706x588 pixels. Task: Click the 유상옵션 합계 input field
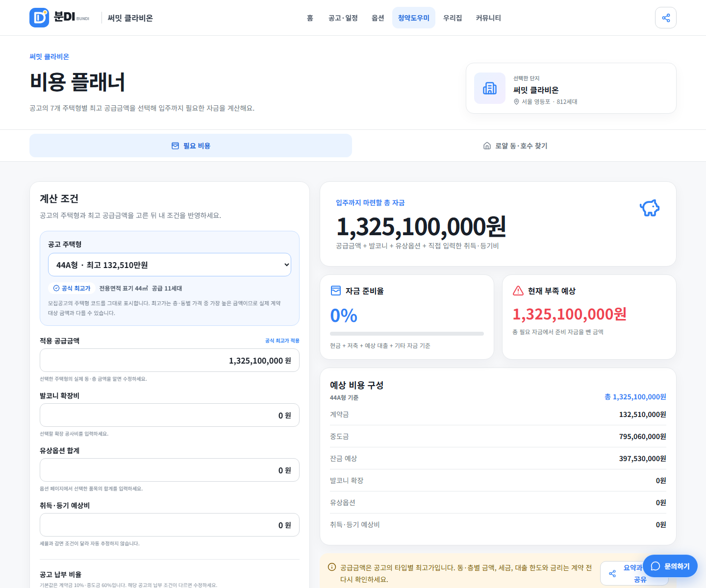tap(170, 470)
